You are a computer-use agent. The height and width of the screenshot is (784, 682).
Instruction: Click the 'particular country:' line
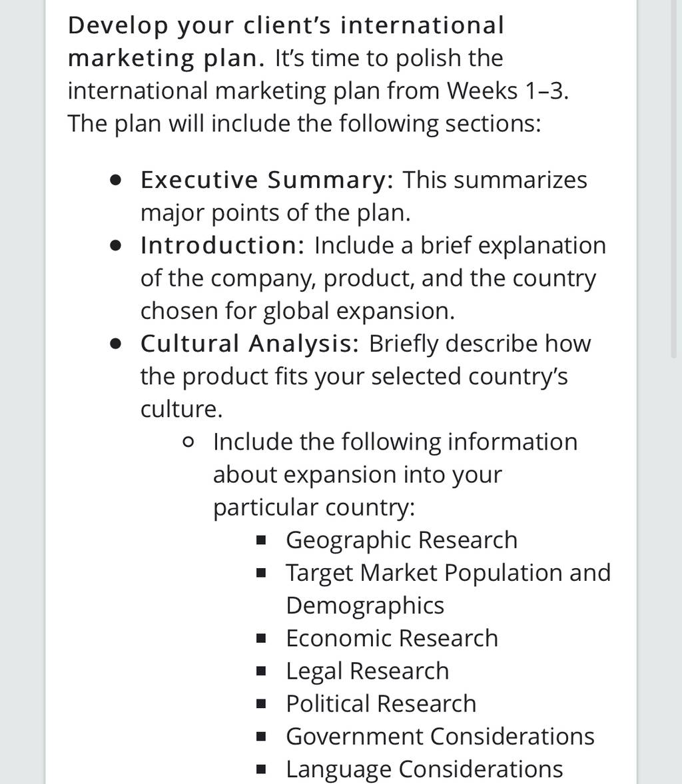tap(314, 508)
